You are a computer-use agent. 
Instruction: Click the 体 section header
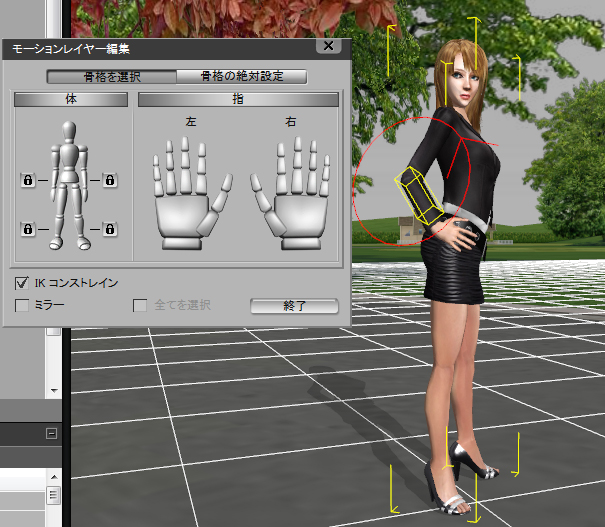71,99
